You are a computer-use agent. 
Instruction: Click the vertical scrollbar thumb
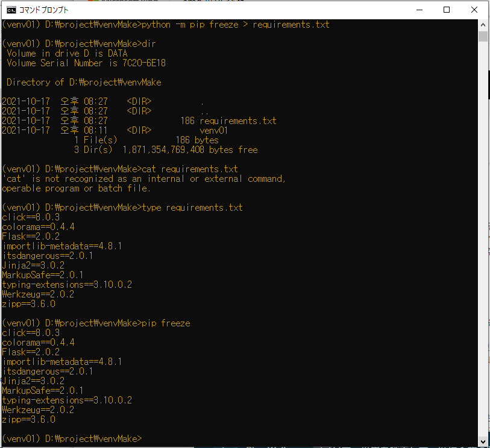483,36
